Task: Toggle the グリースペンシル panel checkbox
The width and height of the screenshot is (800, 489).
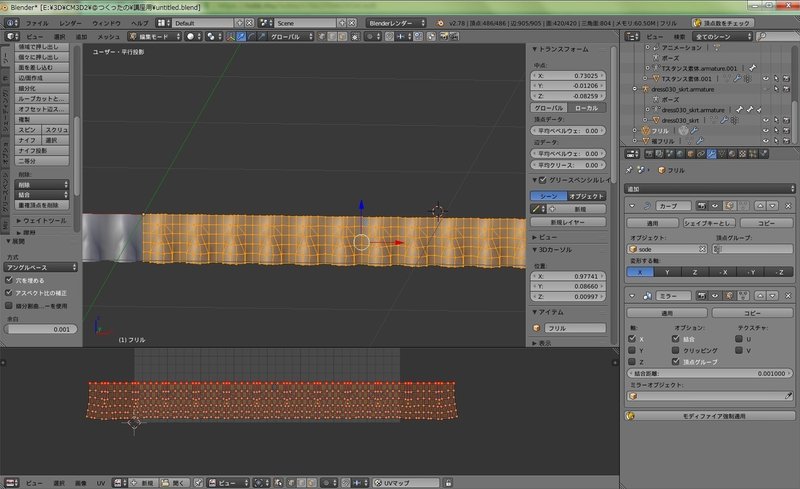Action: (543, 180)
